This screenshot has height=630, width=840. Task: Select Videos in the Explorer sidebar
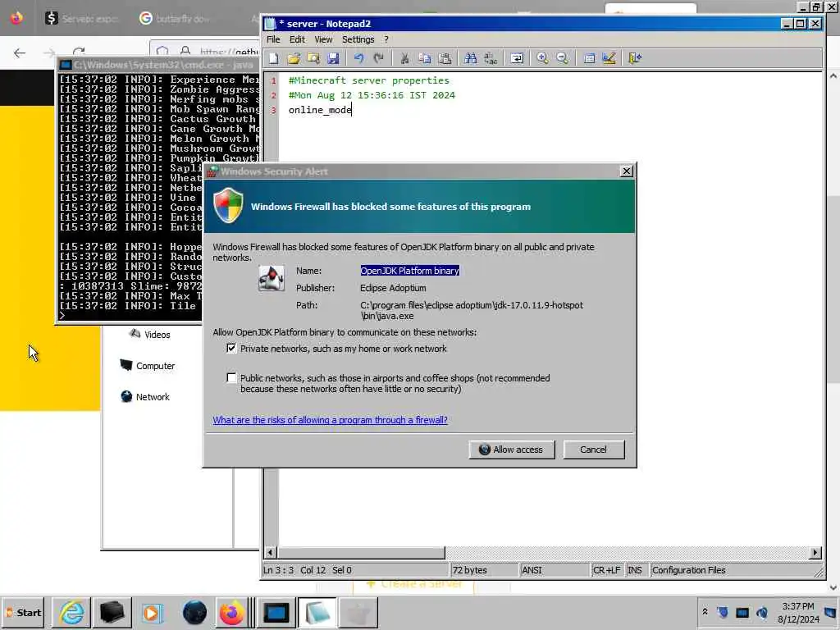150,335
